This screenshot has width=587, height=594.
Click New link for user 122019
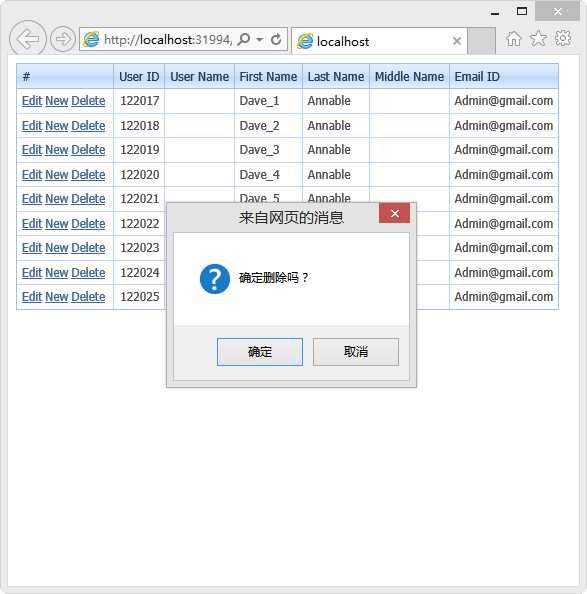pyautogui.click(x=57, y=150)
